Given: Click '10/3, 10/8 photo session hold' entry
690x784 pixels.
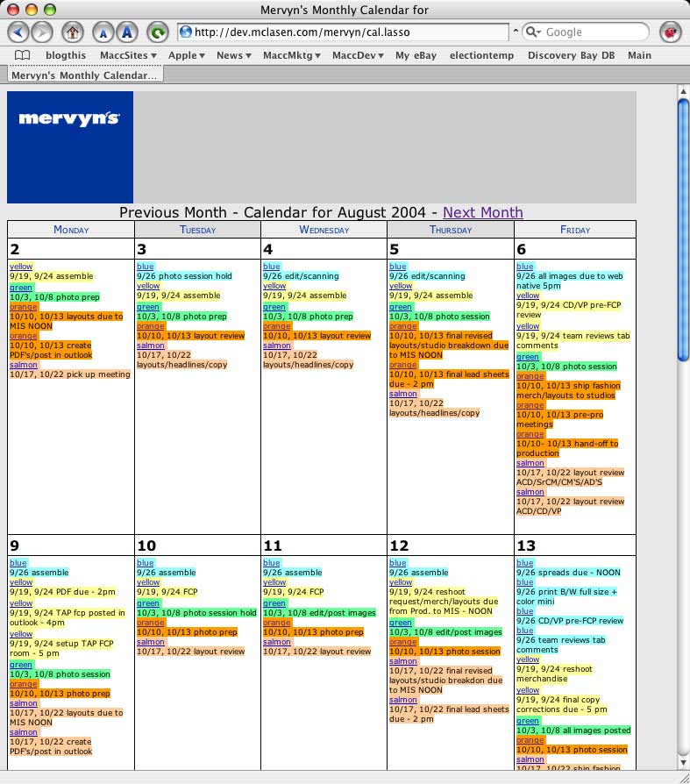Looking at the screenshot, I should (196, 613).
